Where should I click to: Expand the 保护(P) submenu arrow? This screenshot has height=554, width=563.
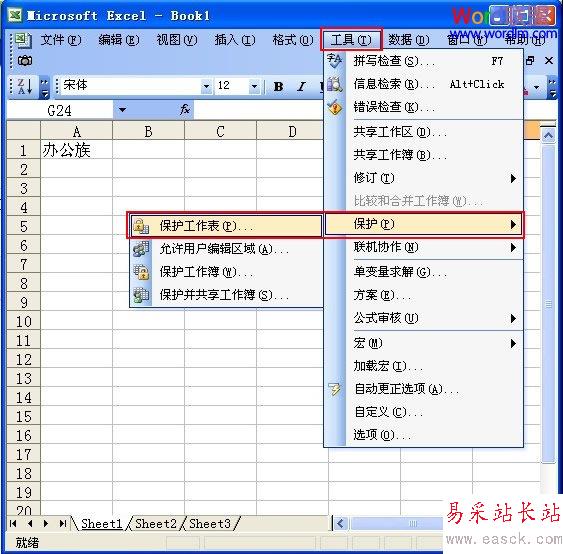pos(513,224)
